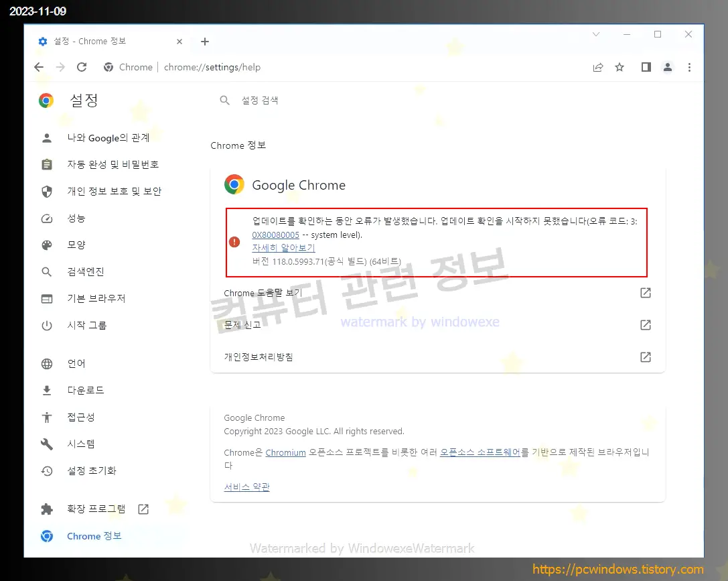Viewport: 728px width, 581px height.
Task: Open 언어 settings section
Action: 76,364
